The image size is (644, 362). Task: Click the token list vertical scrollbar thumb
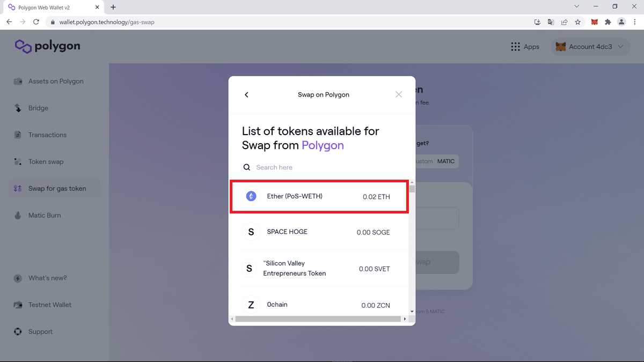tap(412, 189)
